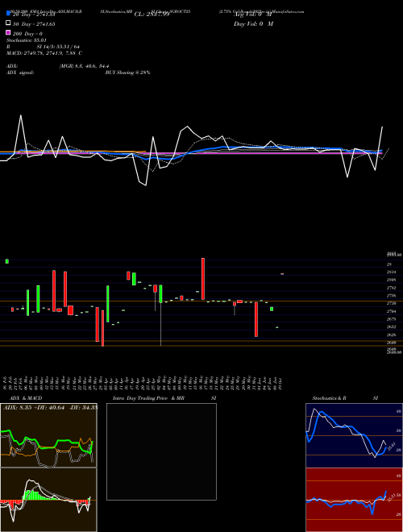This screenshot has width=403, height=532.
Task: Click the blue Stochastics chart panel
Action: (354, 435)
